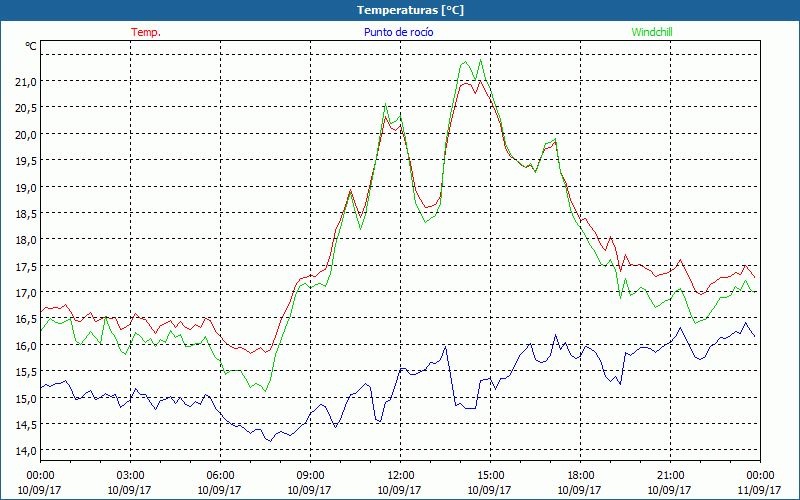The width and height of the screenshot is (800, 500).
Task: Select the 20,5 y-axis value
Action: [x=27, y=108]
